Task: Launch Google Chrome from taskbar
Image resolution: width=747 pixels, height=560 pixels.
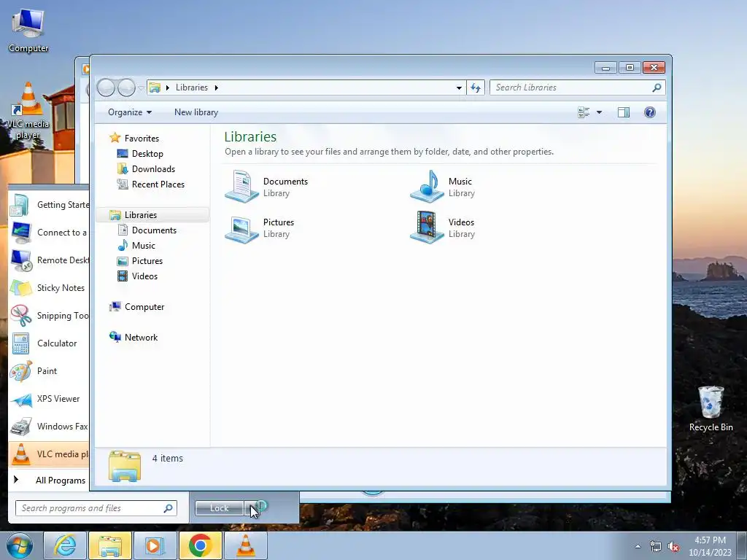Action: point(200,545)
